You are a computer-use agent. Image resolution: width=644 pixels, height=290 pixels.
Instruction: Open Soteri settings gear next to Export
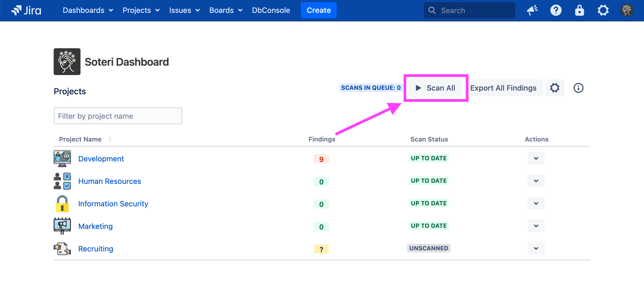[555, 88]
